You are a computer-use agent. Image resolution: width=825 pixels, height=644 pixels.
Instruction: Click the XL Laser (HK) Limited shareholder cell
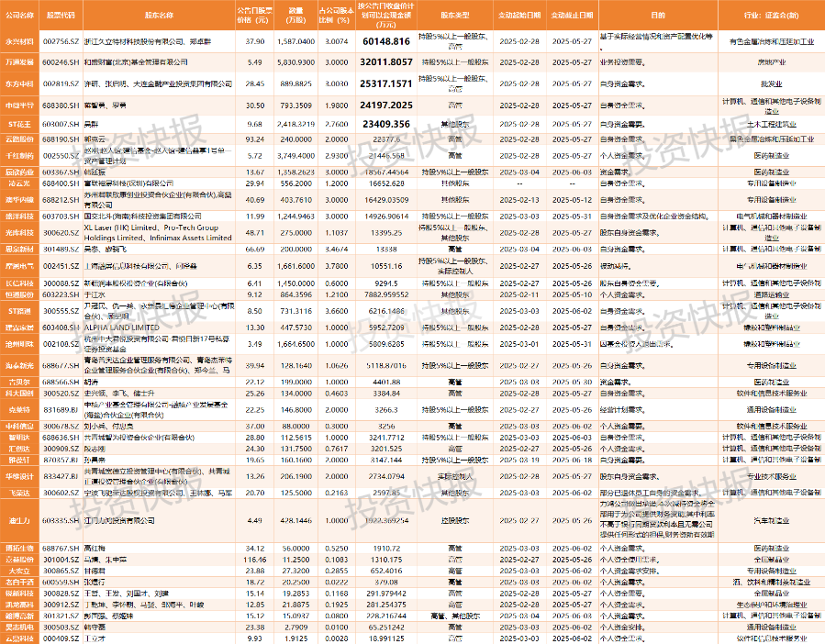(159, 233)
